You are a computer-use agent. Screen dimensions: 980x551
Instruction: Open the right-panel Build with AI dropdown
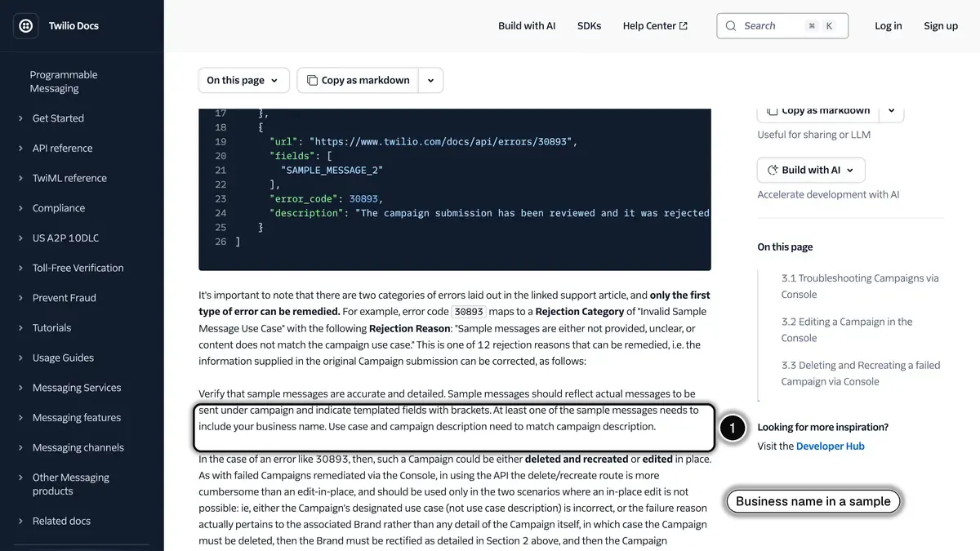pyautogui.click(x=811, y=170)
